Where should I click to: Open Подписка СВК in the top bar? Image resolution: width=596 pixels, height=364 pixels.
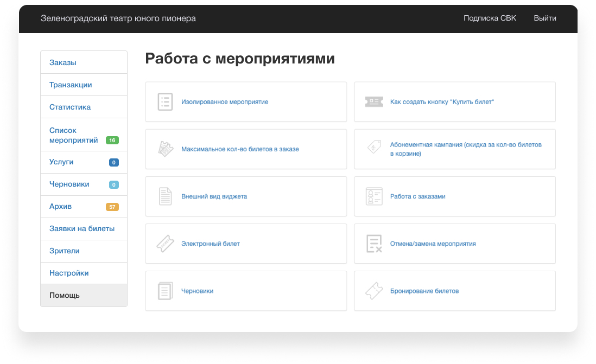point(490,18)
